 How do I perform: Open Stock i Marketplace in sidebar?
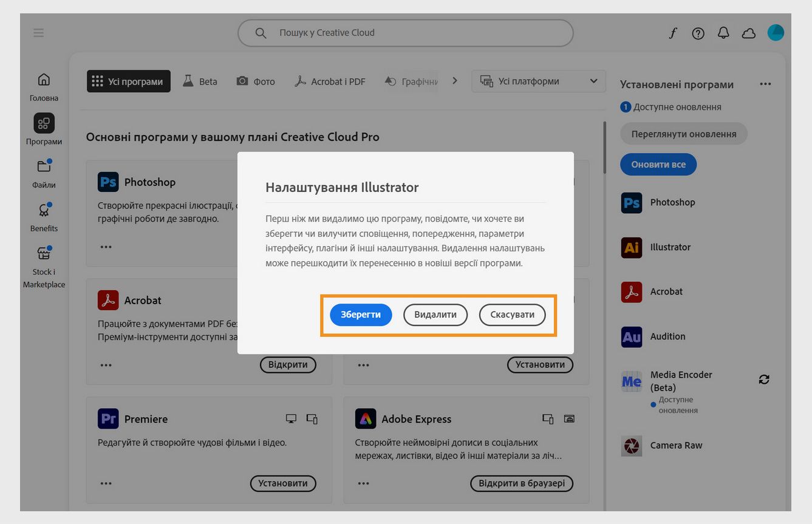(44, 267)
